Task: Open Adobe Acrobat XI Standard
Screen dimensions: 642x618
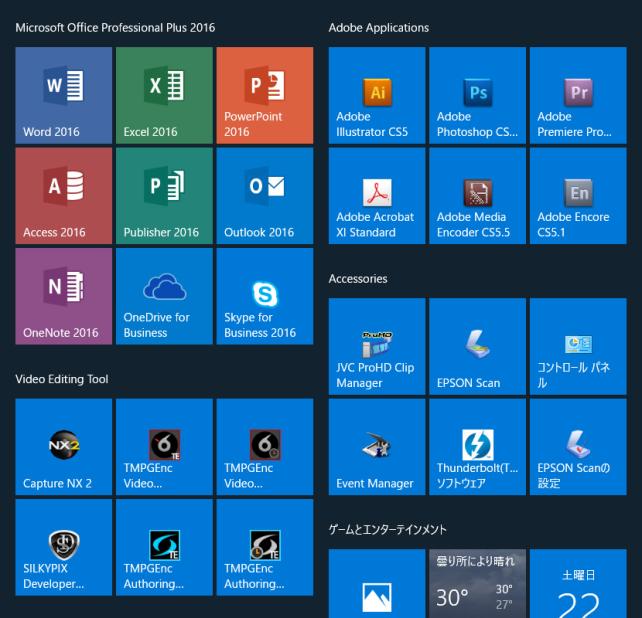Action: pos(377,196)
